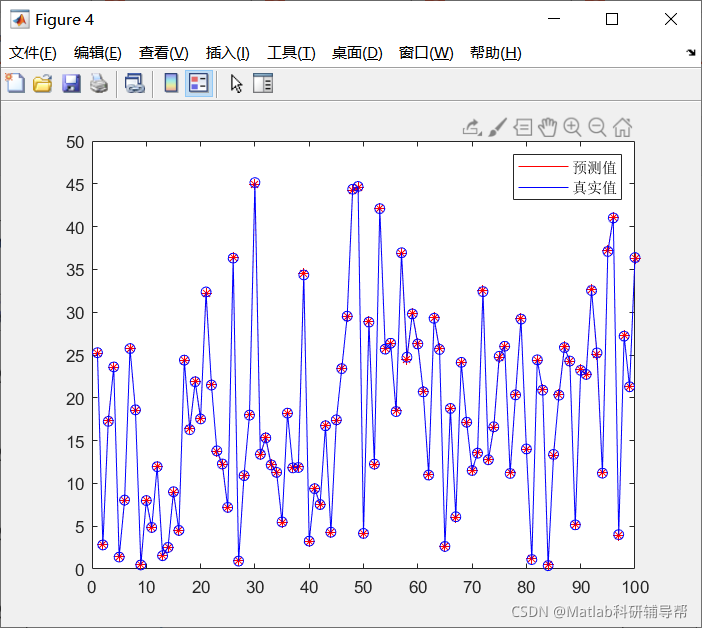The image size is (702, 628).
Task: Activate Zoom In magnifier on axes
Action: [572, 128]
